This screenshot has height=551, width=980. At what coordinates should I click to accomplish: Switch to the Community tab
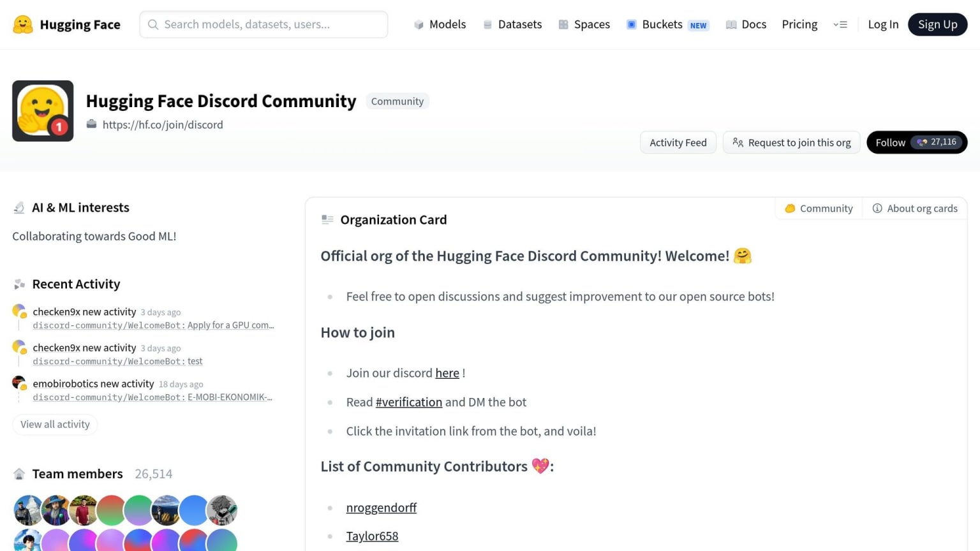819,209
